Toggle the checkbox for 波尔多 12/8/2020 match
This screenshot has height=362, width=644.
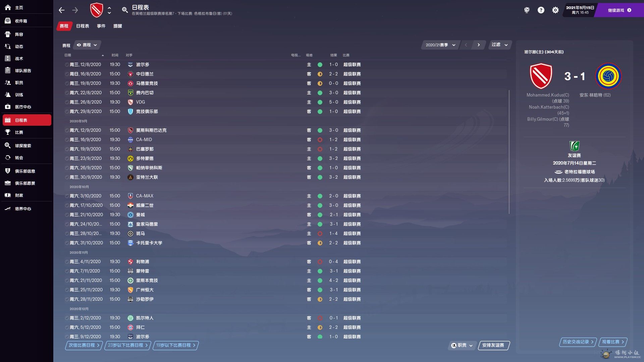pyautogui.click(x=67, y=65)
